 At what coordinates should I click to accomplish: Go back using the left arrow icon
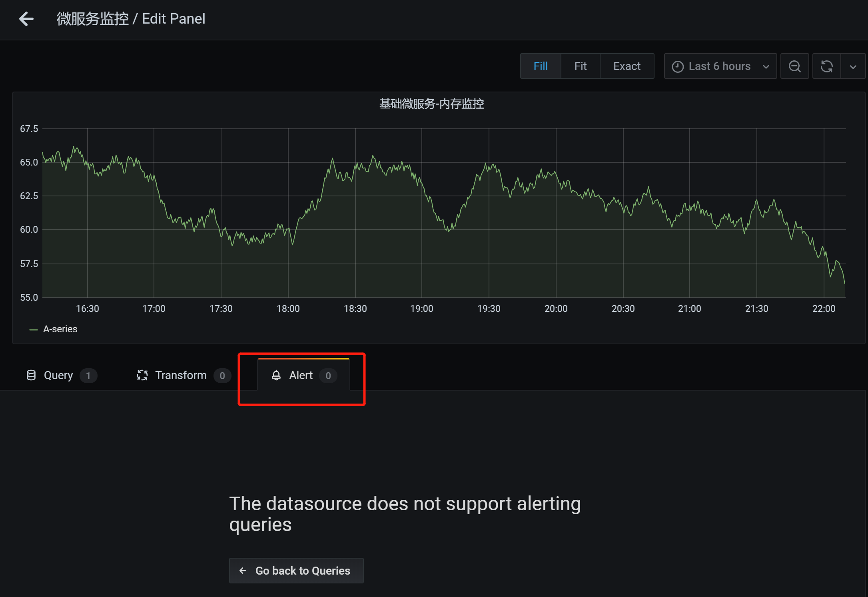(x=26, y=19)
